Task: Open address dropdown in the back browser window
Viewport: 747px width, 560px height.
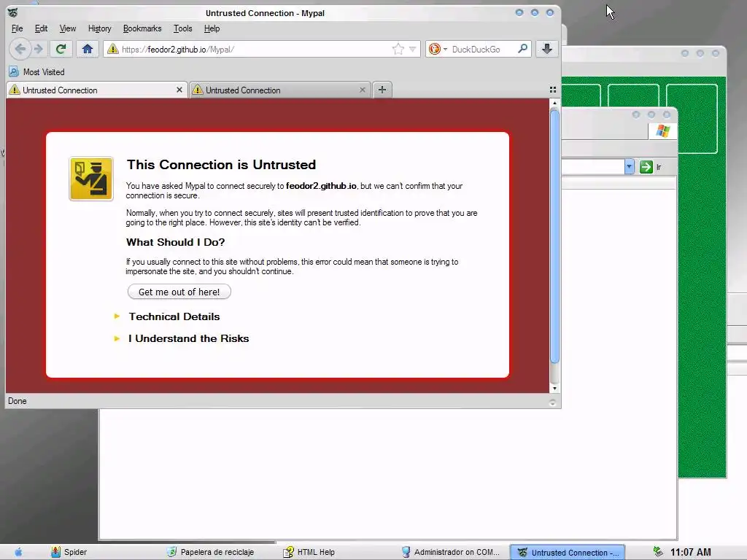Action: pyautogui.click(x=629, y=167)
